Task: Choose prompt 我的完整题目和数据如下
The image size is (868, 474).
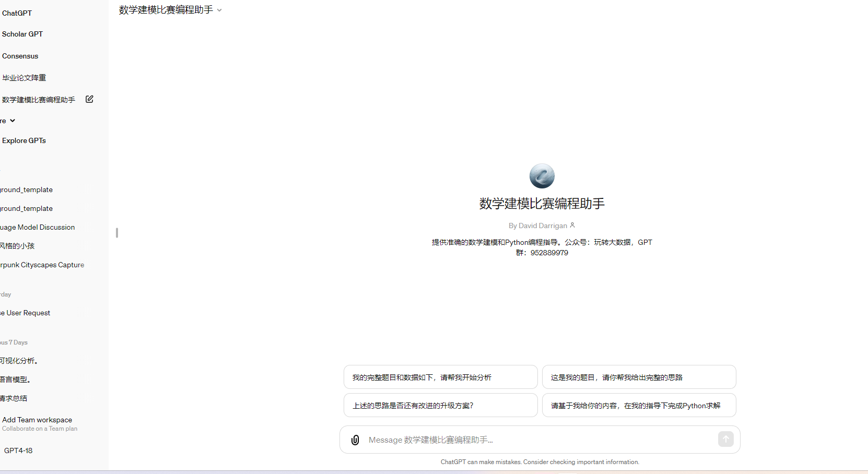Action: [x=440, y=377]
